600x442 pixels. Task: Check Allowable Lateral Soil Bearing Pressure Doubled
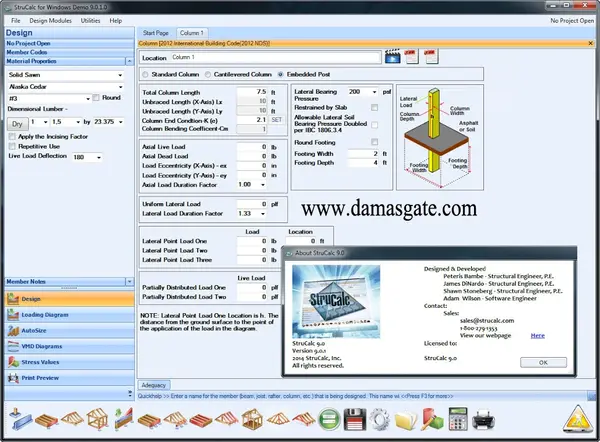click(375, 124)
